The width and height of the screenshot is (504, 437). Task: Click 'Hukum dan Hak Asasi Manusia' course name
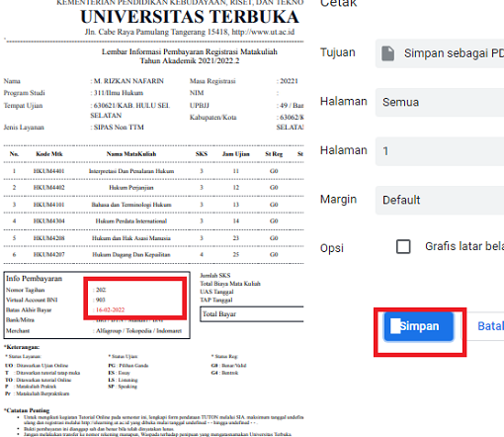pyautogui.click(x=131, y=238)
